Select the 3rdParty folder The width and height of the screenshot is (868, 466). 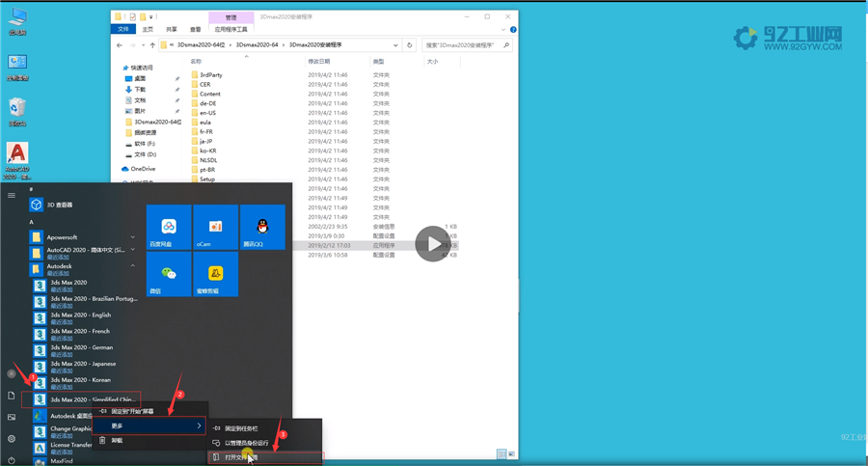point(211,75)
